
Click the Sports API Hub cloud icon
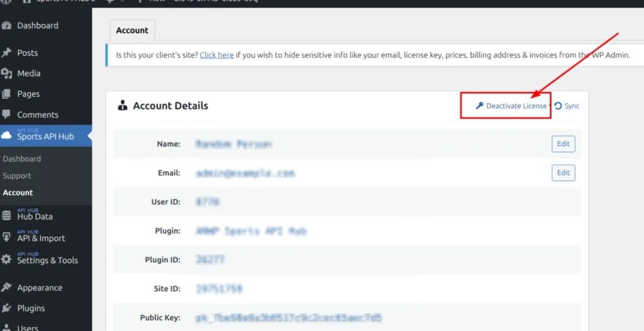(6, 135)
